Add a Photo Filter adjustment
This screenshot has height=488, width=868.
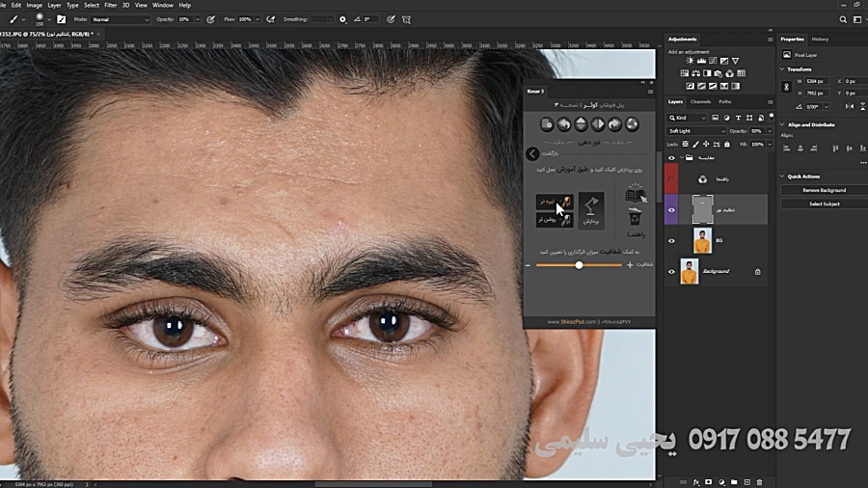(718, 73)
